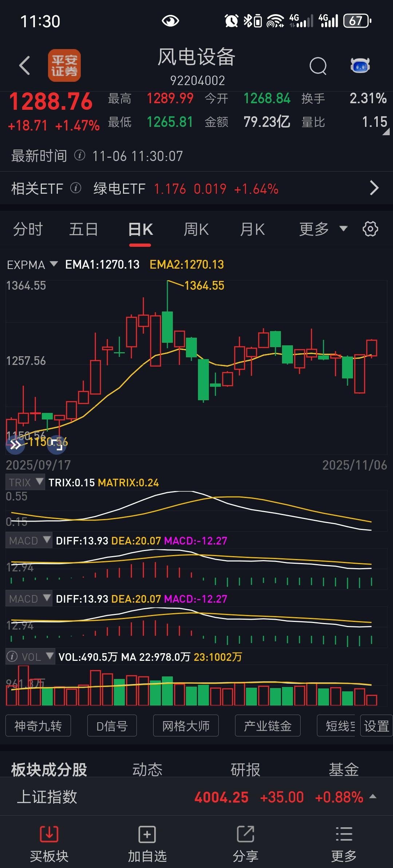Open 相关ETF right chevron
393x868 pixels.
pyautogui.click(x=374, y=188)
